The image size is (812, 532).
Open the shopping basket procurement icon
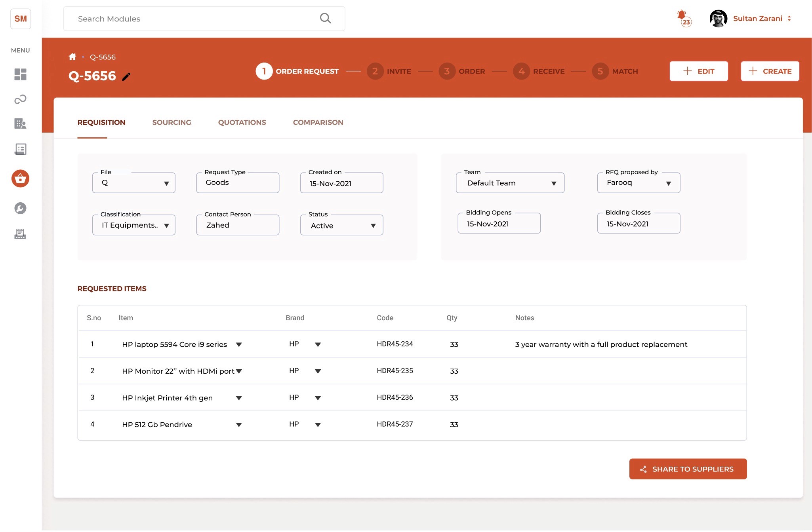pos(20,179)
